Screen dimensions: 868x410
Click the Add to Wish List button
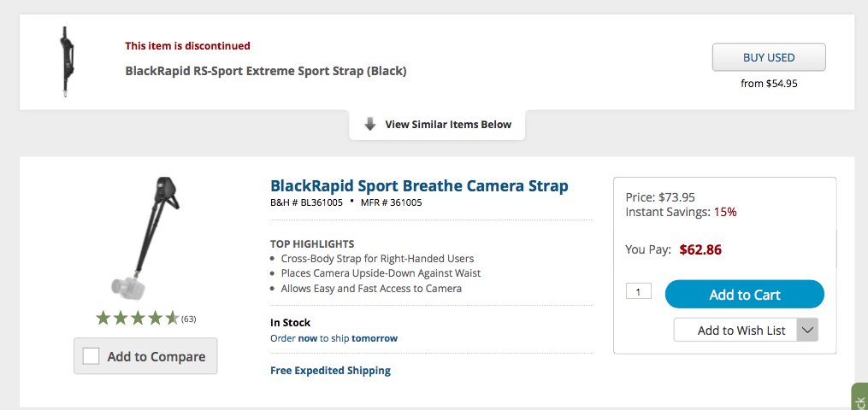point(735,330)
